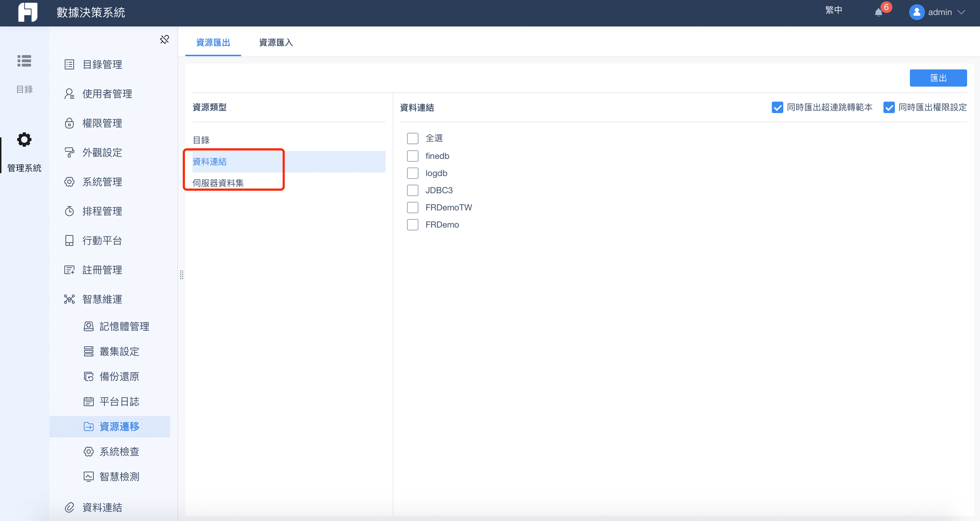980x521 pixels.
Task: Click the finedb connection name
Action: pos(437,156)
